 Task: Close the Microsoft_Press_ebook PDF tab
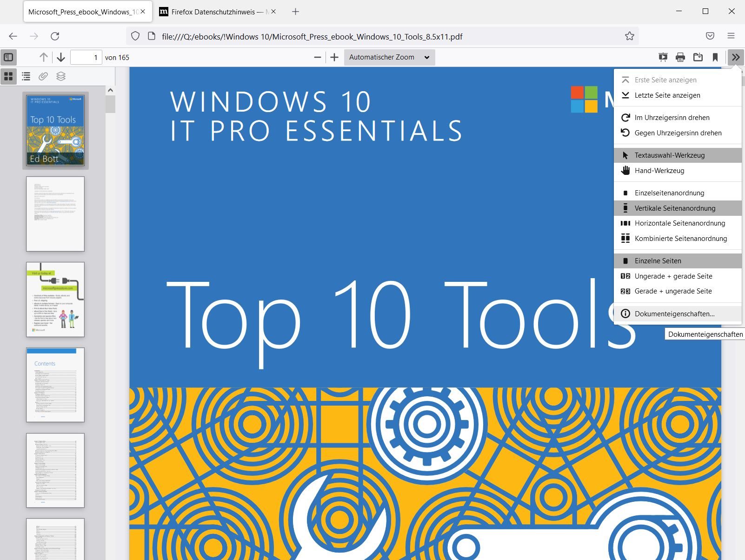143,12
